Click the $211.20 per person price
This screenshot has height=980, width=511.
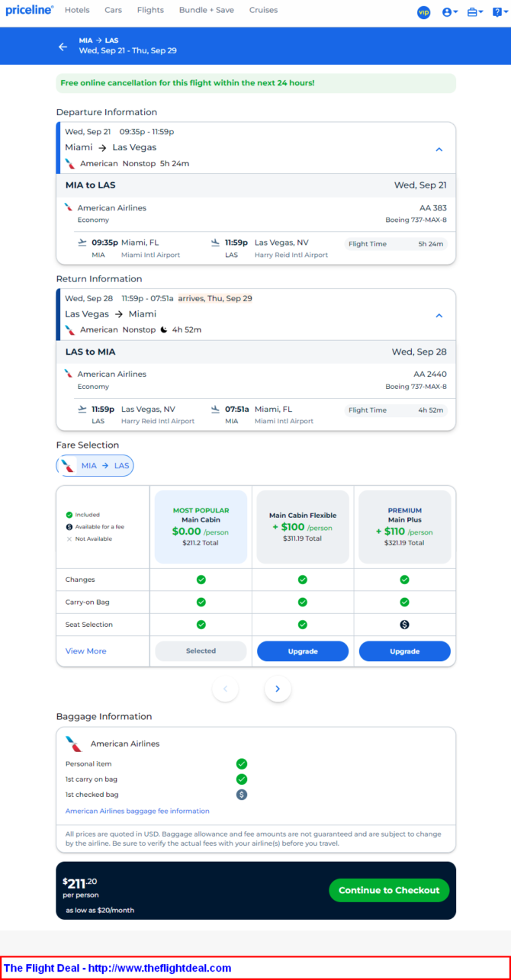pos(80,888)
